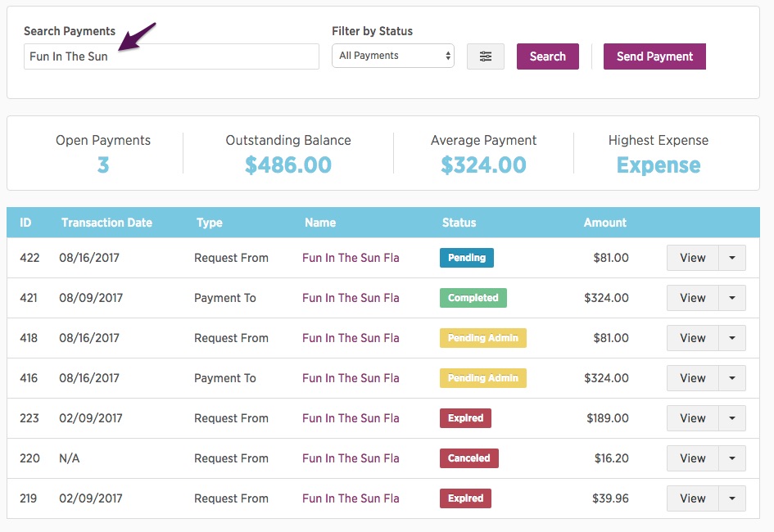Screen dimensions: 774x532
Task: View payment 219 for $39.96
Action: (693, 498)
